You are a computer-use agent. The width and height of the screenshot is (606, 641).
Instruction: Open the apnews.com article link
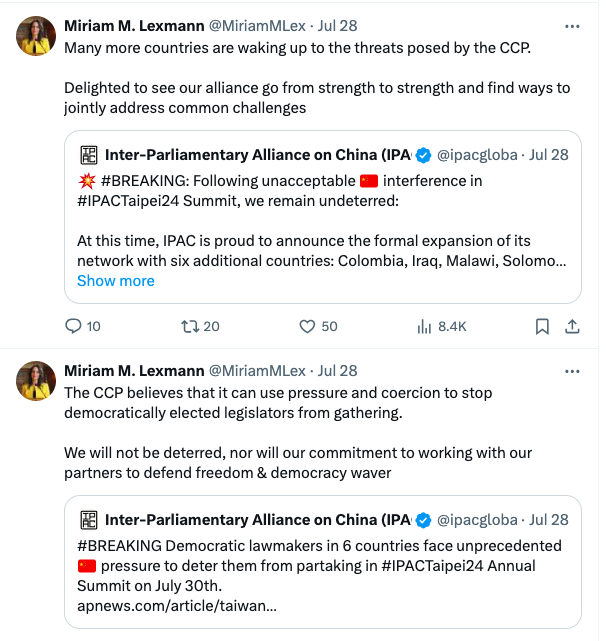177,606
